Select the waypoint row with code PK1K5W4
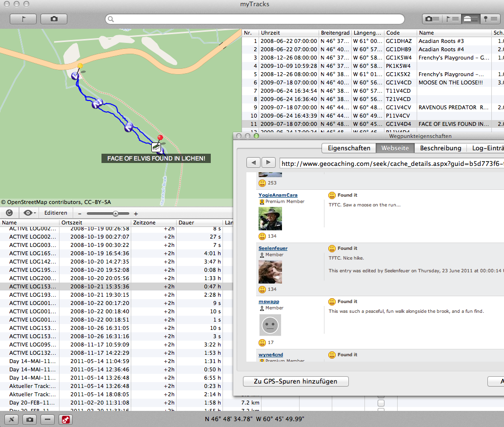 [x=373, y=66]
